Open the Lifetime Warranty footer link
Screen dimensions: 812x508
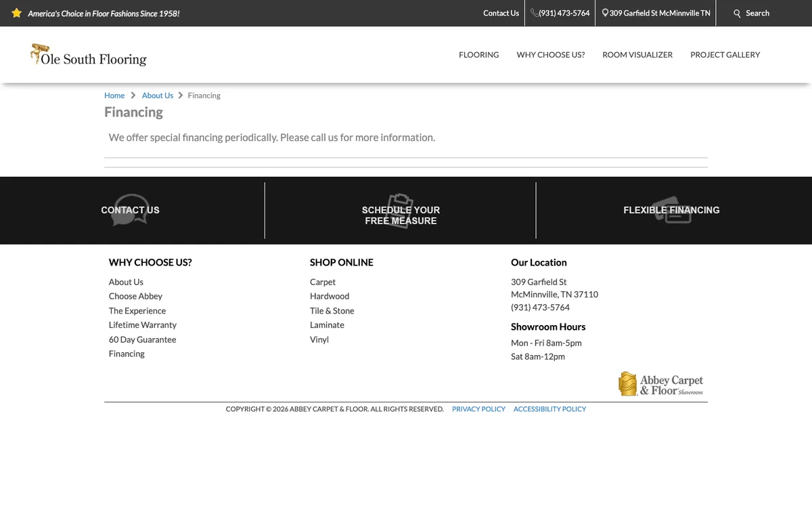tap(143, 325)
